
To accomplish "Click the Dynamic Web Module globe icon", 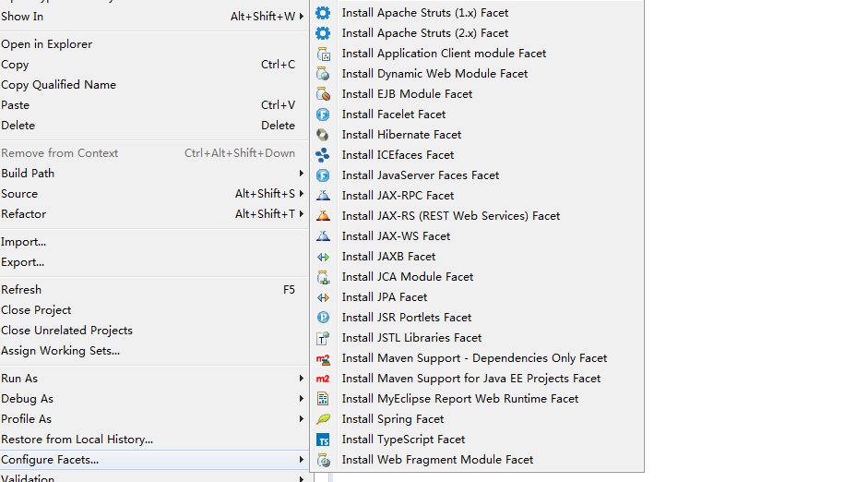I will [x=323, y=74].
